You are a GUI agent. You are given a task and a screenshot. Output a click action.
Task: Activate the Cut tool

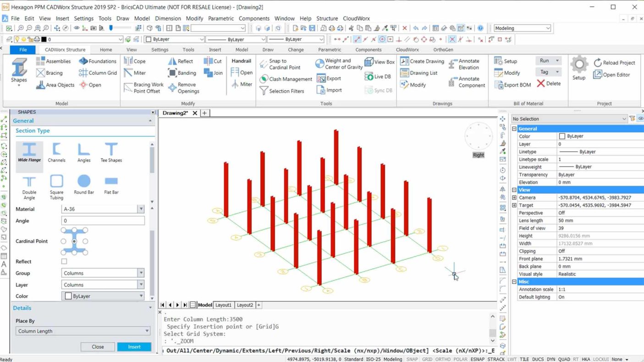click(213, 61)
